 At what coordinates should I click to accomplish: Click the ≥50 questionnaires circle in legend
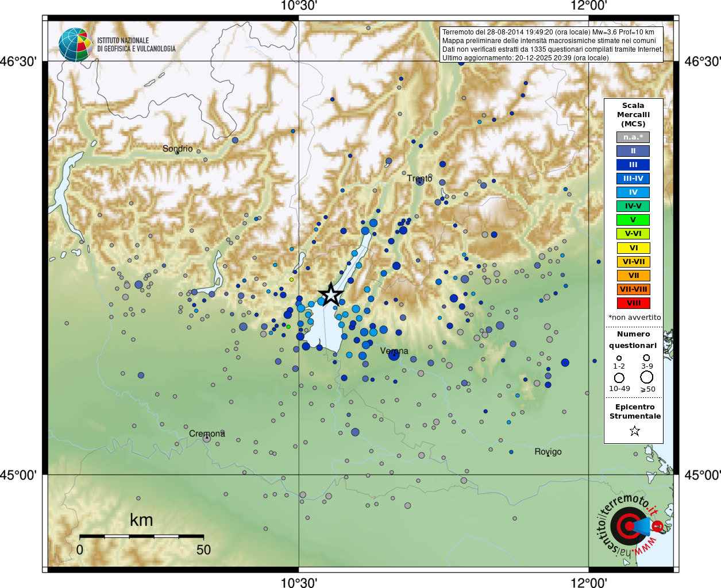pos(647,377)
